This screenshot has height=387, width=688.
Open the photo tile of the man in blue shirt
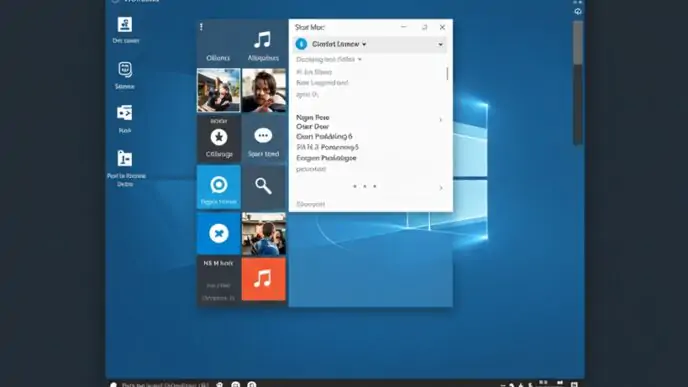(263, 233)
